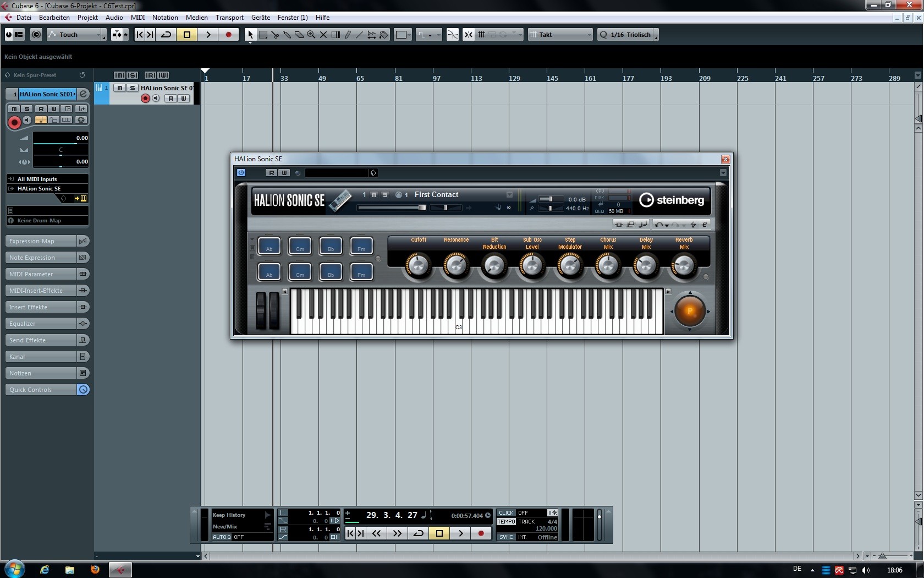Click the C3 key on HALion keyboard
Image resolution: width=924 pixels, height=578 pixels.
[459, 325]
